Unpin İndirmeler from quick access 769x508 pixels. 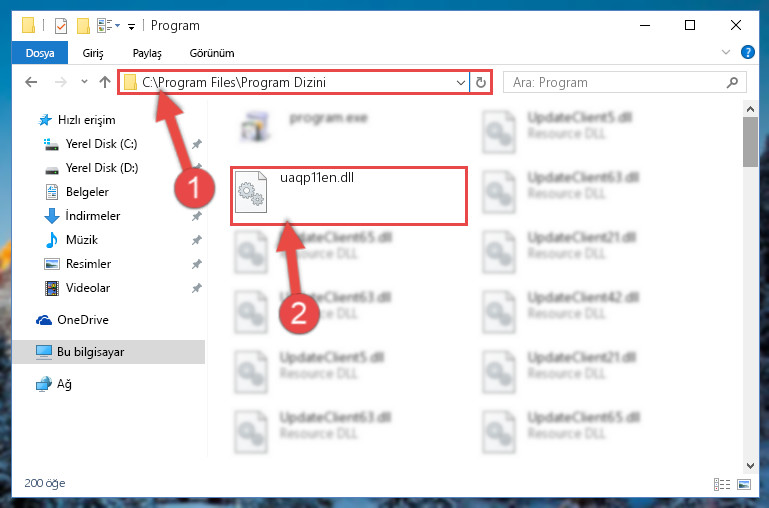[197, 216]
